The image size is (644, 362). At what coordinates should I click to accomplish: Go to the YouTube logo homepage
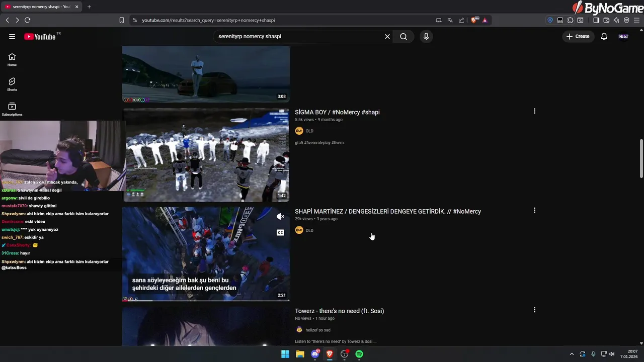coord(40,36)
